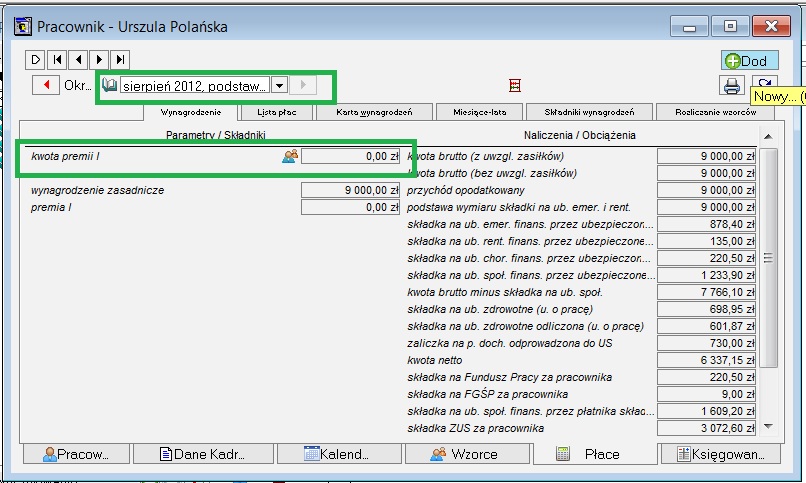Go to previous record arrow
The height and width of the screenshot is (483, 806).
[x=78, y=60]
